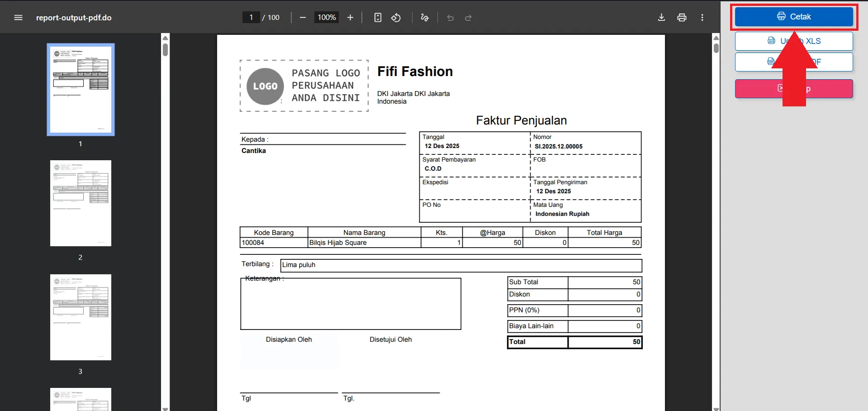
Task: Select the draw annotation tool
Action: click(x=425, y=18)
